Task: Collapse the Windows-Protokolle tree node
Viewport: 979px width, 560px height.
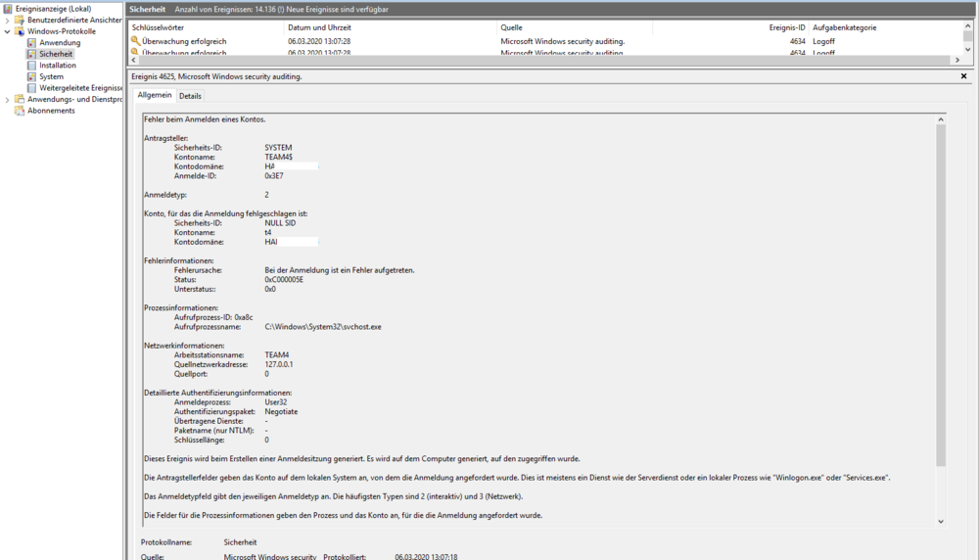Action: tap(8, 31)
